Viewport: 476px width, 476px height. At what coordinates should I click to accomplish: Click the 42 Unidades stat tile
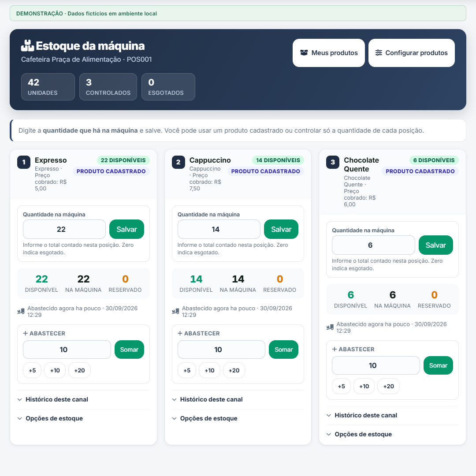tap(48, 87)
